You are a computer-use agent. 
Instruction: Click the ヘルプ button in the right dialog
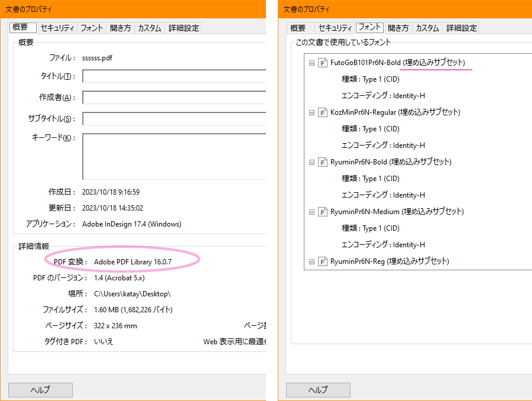pos(317,390)
